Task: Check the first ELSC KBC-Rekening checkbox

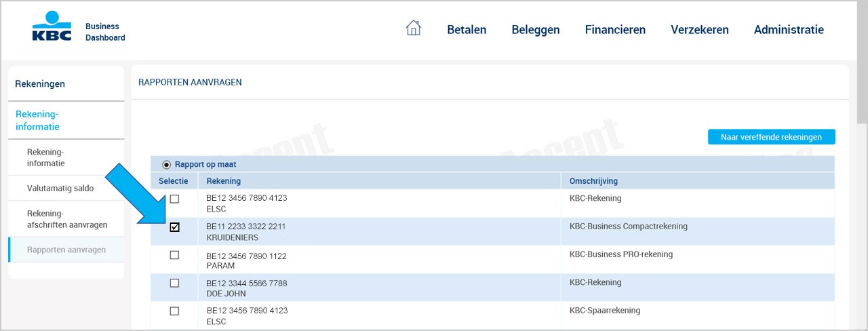Action: click(174, 199)
